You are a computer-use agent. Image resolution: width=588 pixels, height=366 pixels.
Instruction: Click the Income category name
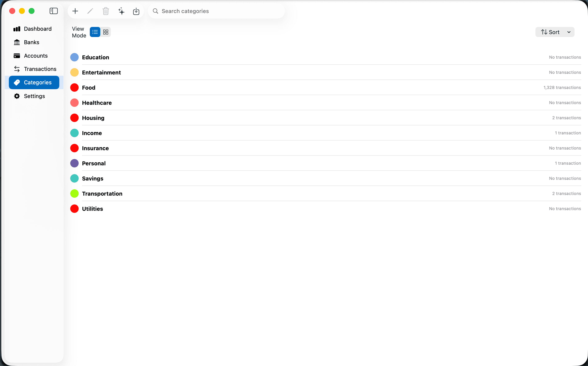point(92,133)
